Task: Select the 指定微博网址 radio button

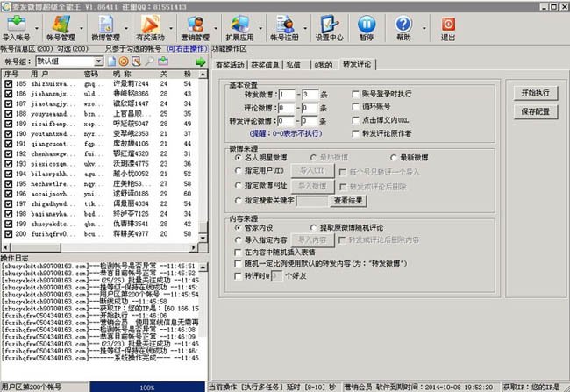Action: tap(239, 185)
